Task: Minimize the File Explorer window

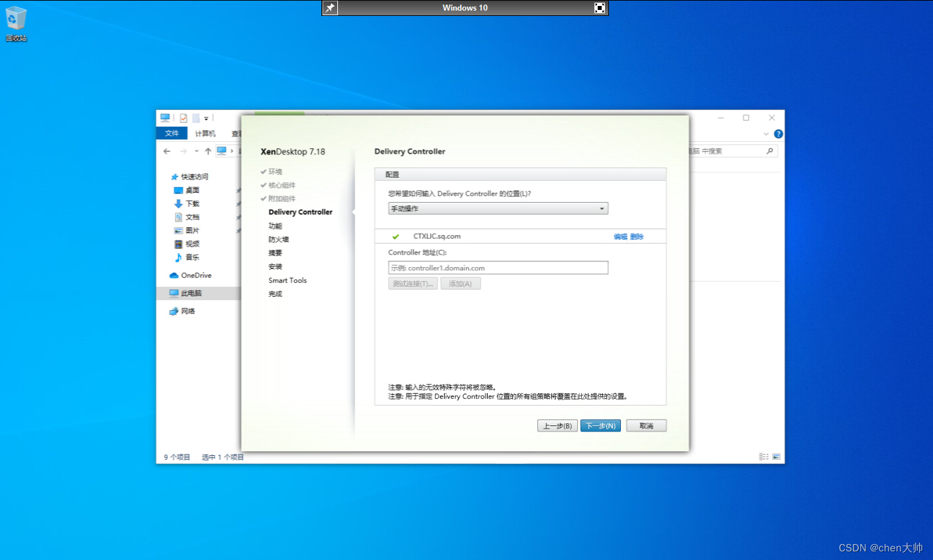Action: click(721, 118)
